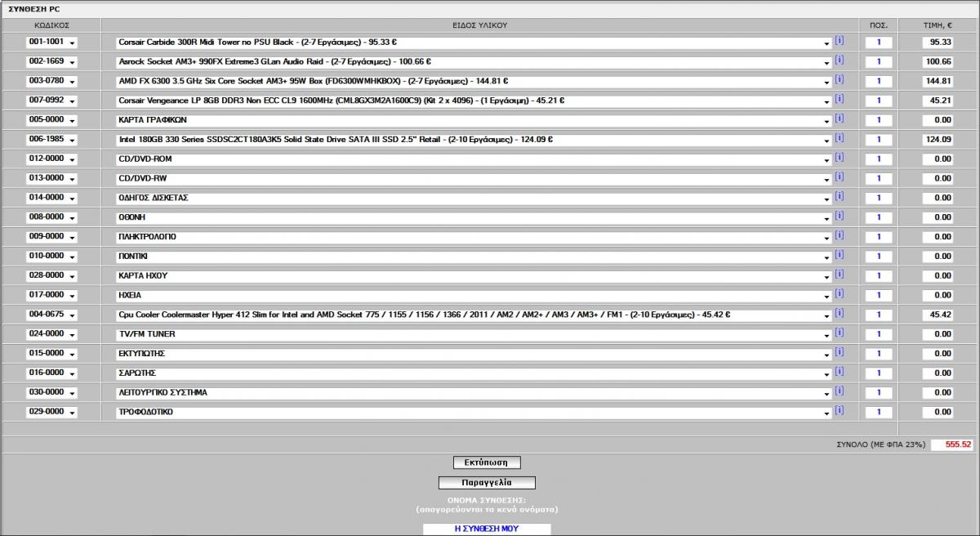980x536 pixels.
Task: Open info icon in ΚΑΡΤΑ ΗΧΟΥ row
Action: click(839, 274)
